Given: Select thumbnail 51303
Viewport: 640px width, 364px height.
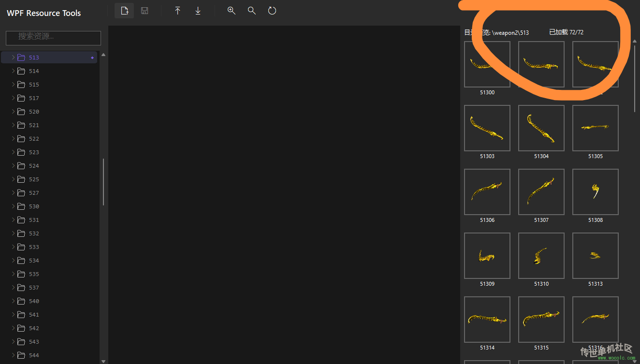Looking at the screenshot, I should coord(487,128).
